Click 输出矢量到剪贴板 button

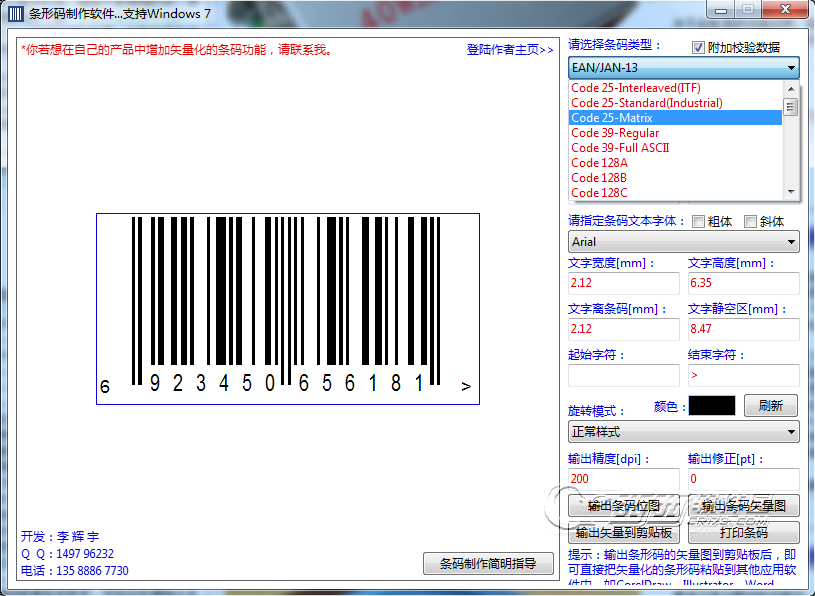click(624, 532)
